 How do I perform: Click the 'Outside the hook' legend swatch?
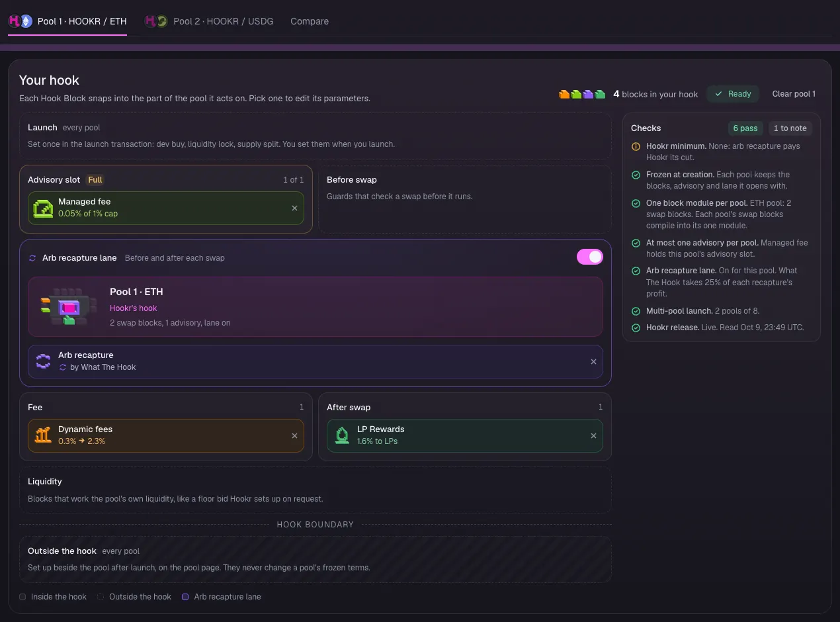tap(101, 597)
